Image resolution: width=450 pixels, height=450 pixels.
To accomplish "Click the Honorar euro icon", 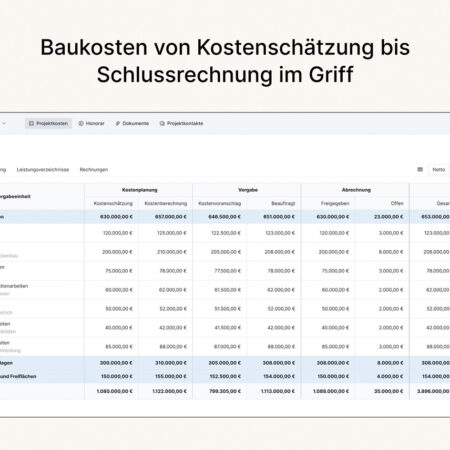I will (81, 123).
